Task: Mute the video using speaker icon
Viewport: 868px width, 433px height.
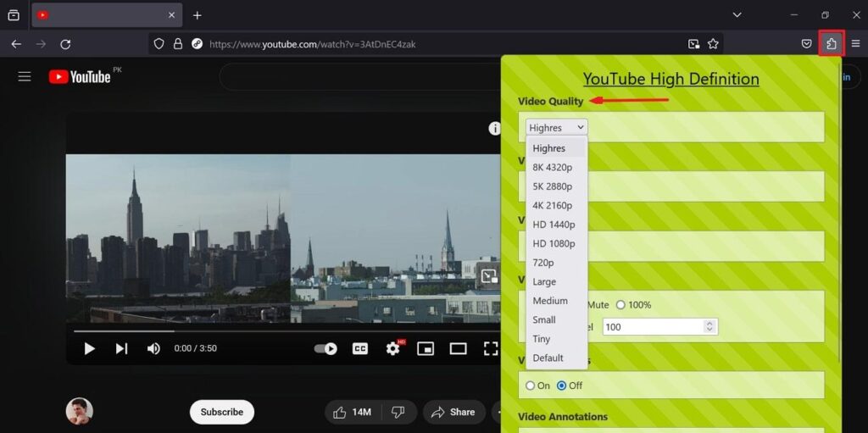Action: pos(153,348)
